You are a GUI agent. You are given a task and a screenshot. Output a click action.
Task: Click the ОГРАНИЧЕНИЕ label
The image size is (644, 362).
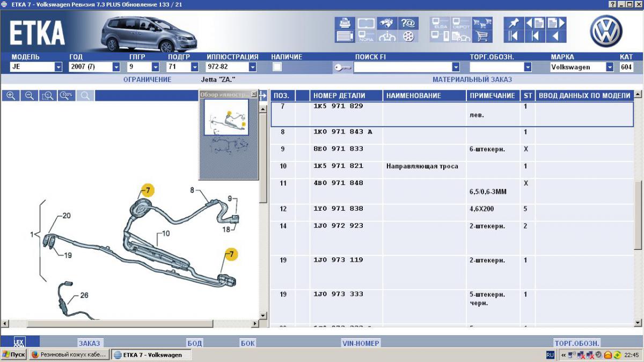pyautogui.click(x=148, y=79)
